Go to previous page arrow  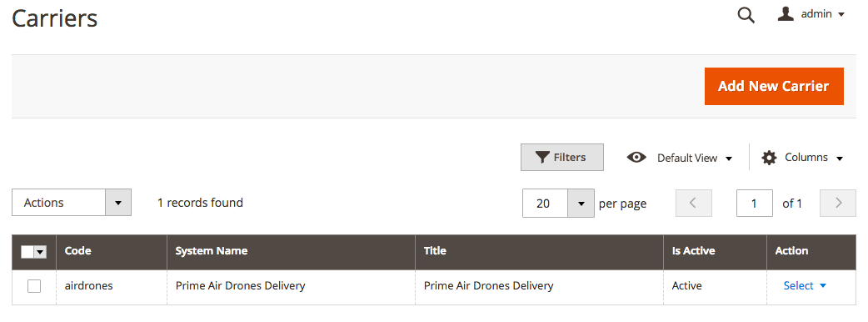tap(694, 203)
